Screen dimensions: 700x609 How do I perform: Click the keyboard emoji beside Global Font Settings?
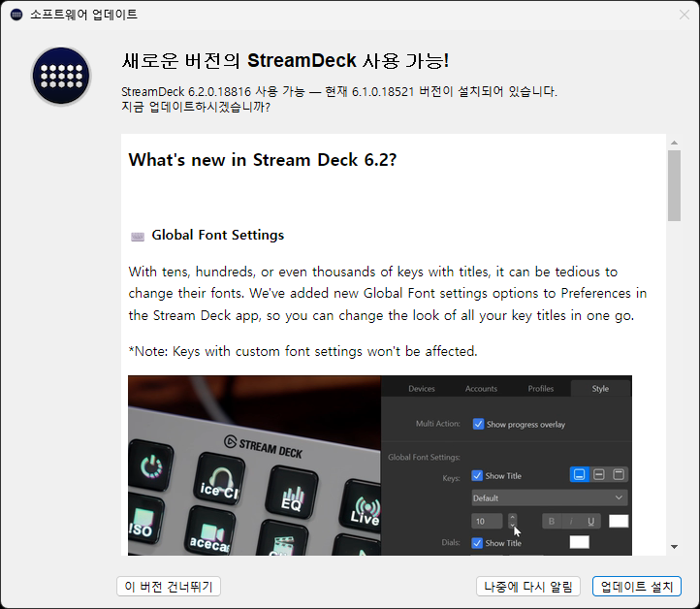[x=138, y=237]
